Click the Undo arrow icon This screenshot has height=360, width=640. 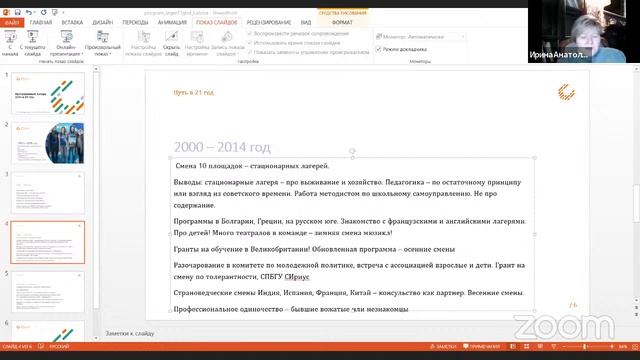click(x=29, y=13)
